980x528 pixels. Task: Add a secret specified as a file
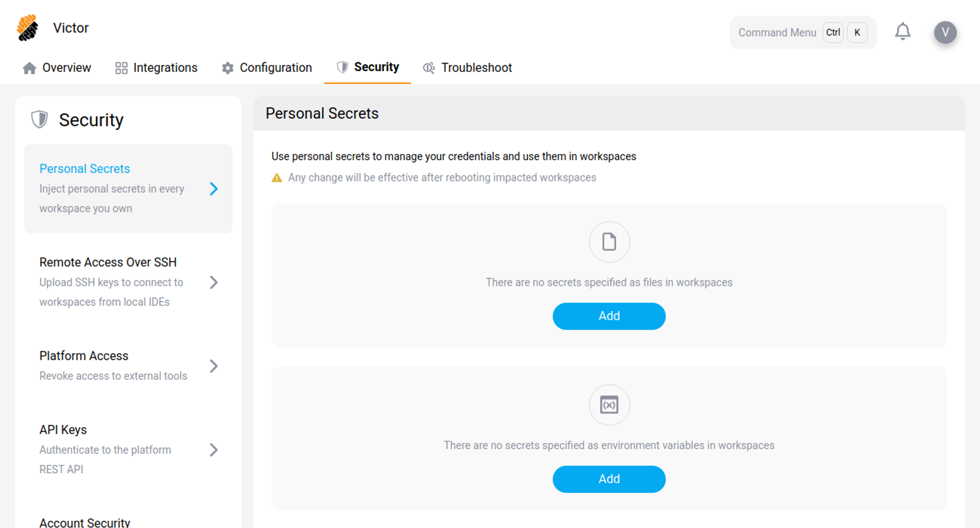tap(609, 315)
